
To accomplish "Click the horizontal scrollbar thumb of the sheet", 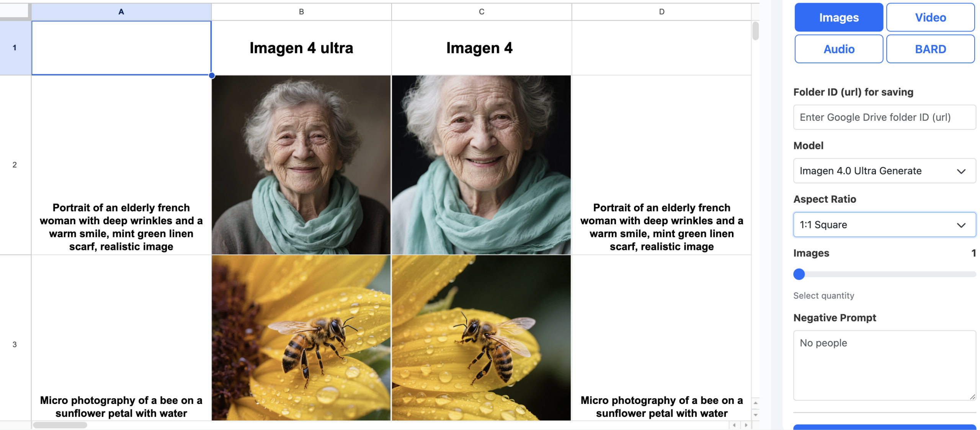I will point(60,425).
